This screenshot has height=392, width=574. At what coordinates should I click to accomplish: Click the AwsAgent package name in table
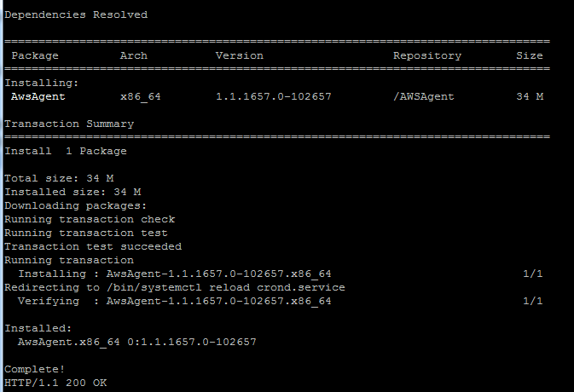(38, 96)
